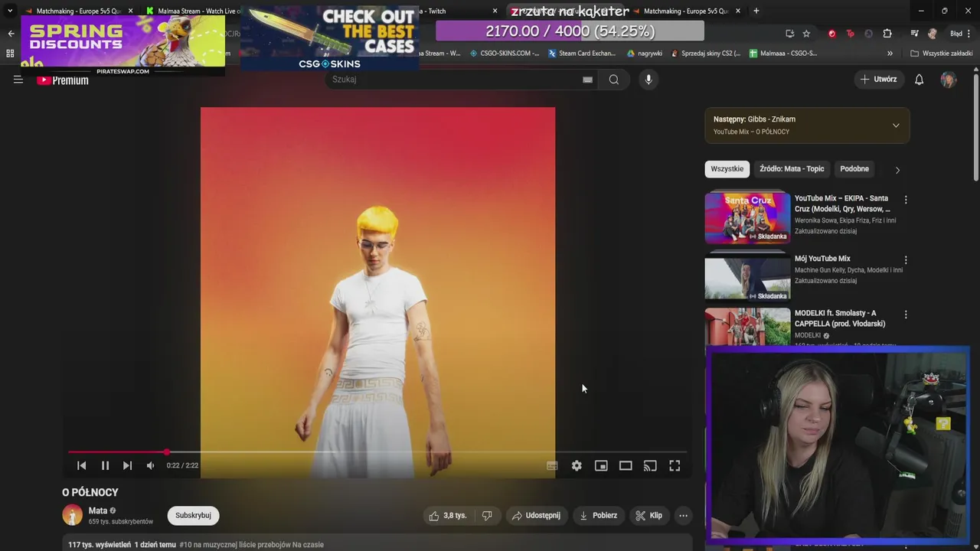Screen dimensions: 980x551
Task: Open the on-screen keyboard icon in search box
Action: click(587, 80)
